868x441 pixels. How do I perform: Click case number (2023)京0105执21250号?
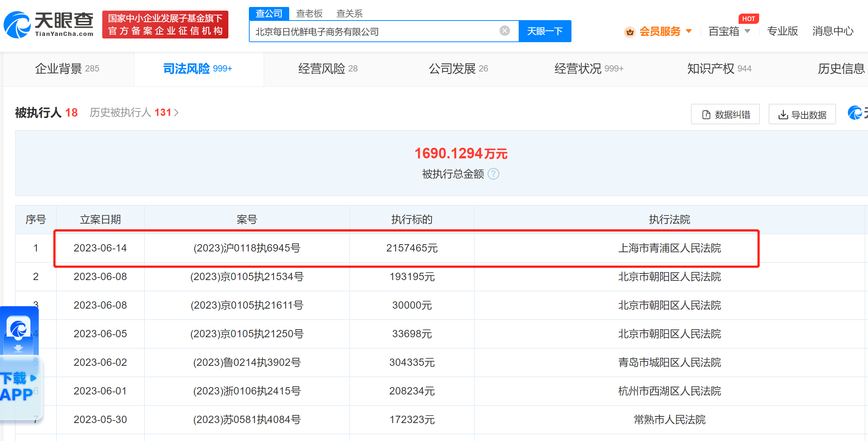click(x=247, y=334)
